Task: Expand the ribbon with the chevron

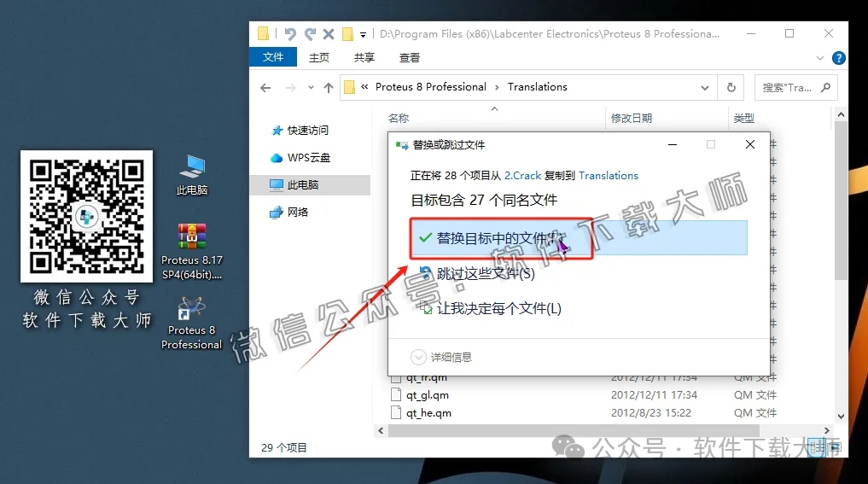Action: 820,57
